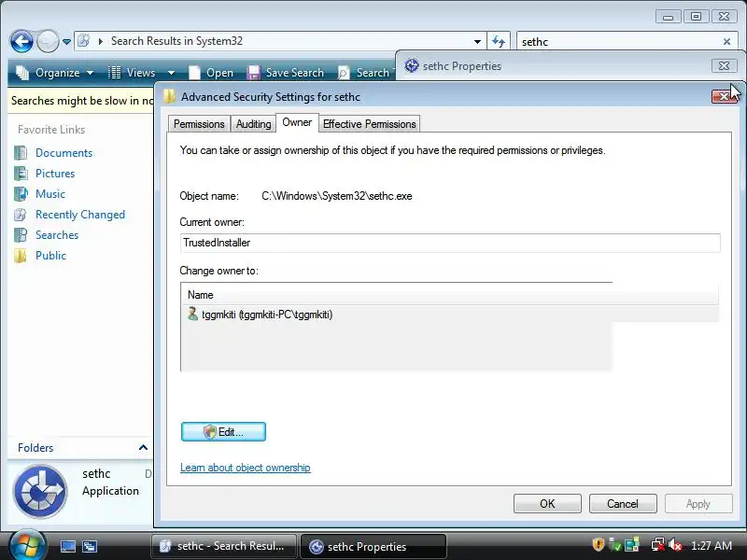Activate sethc - Search Results taskbar button
Screen dimensions: 747x560
(x=223, y=546)
